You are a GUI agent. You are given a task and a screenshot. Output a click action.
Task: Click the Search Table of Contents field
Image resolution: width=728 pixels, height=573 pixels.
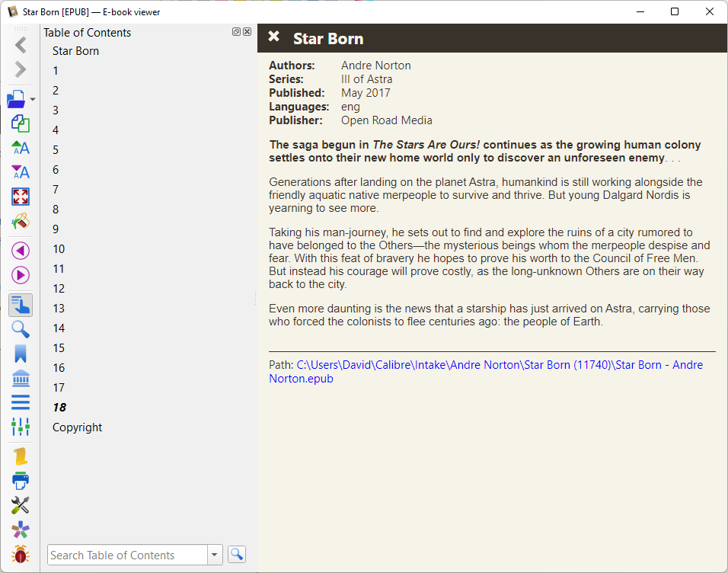(127, 555)
